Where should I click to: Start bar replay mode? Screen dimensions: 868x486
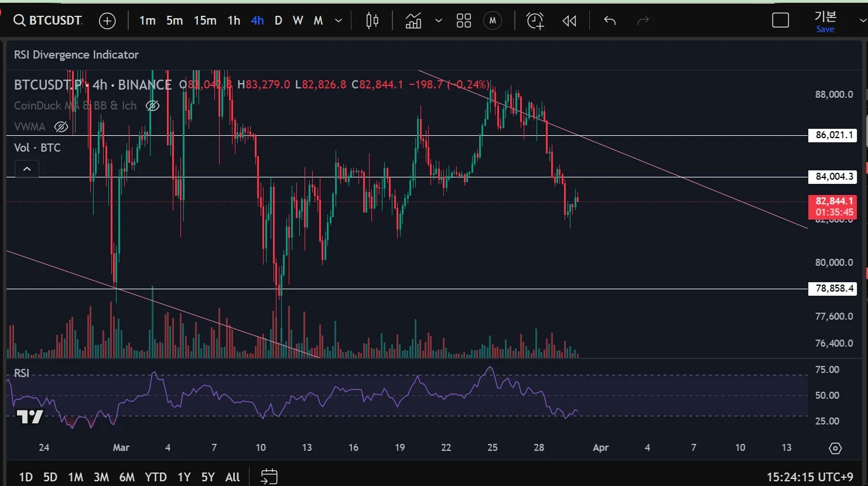pyautogui.click(x=569, y=21)
